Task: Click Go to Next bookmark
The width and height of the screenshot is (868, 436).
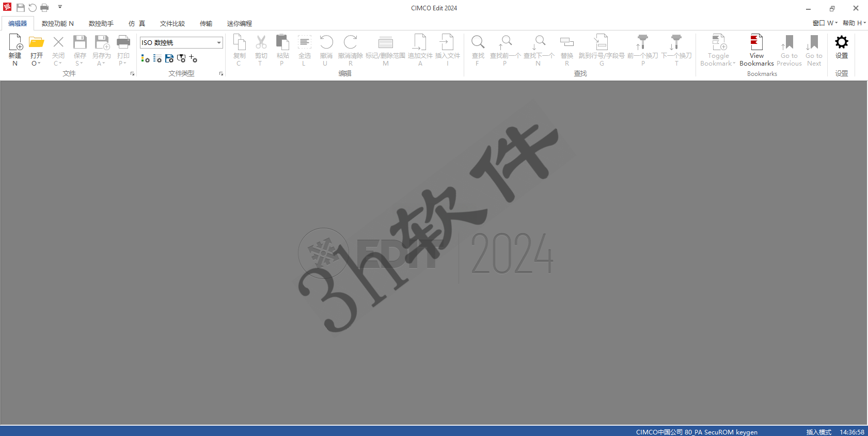Action: tap(814, 50)
